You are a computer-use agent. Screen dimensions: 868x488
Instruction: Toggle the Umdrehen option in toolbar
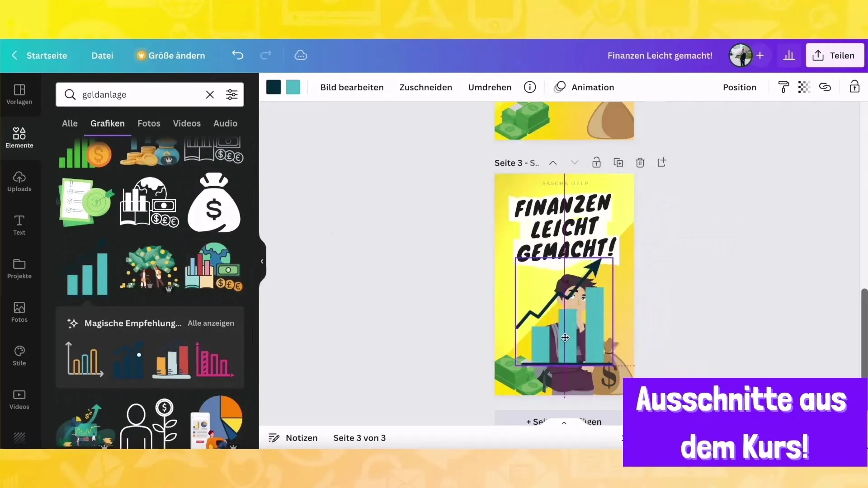click(490, 87)
